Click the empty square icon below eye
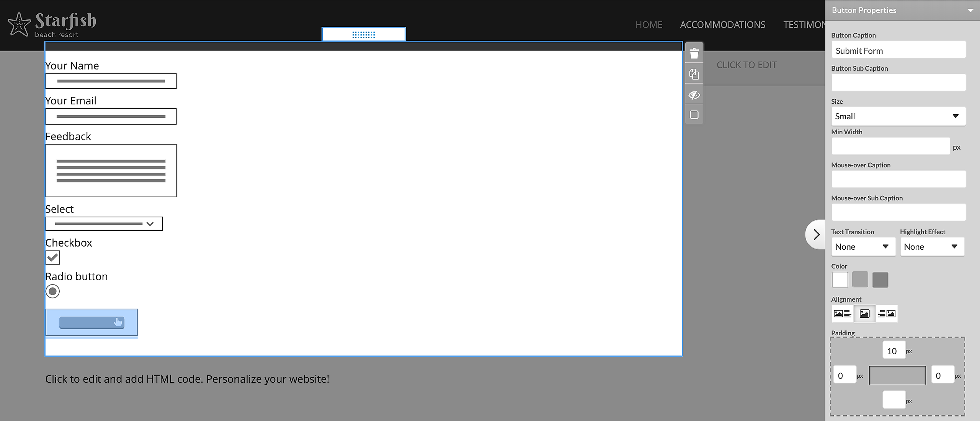The image size is (980, 421). pos(694,115)
